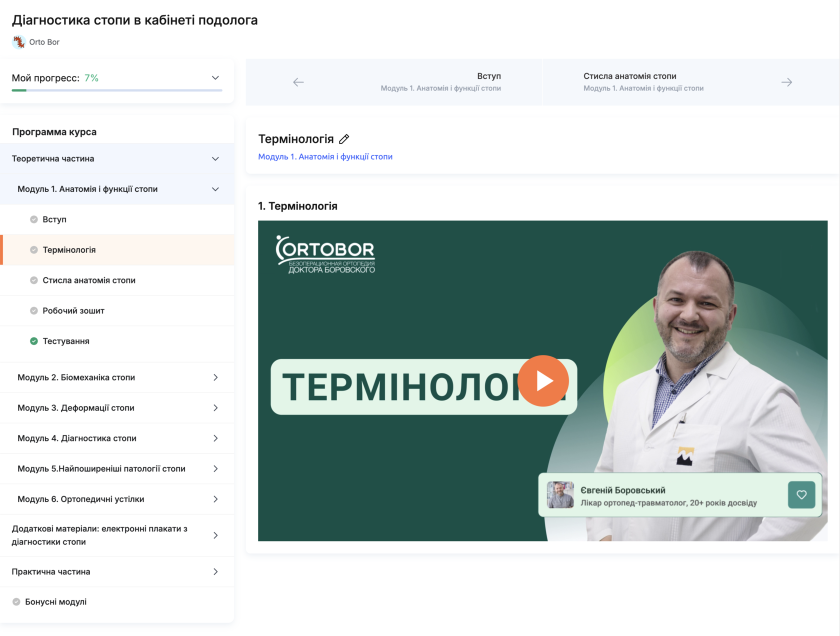The image size is (840, 636).
Task: Click Євгеній Боровський small portrait thumbnail
Action: [x=560, y=494]
